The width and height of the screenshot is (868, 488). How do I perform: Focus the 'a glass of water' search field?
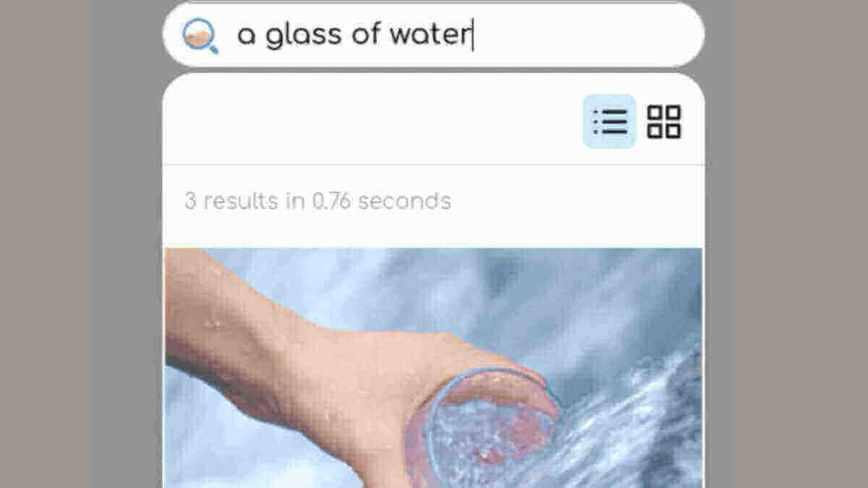click(x=433, y=35)
